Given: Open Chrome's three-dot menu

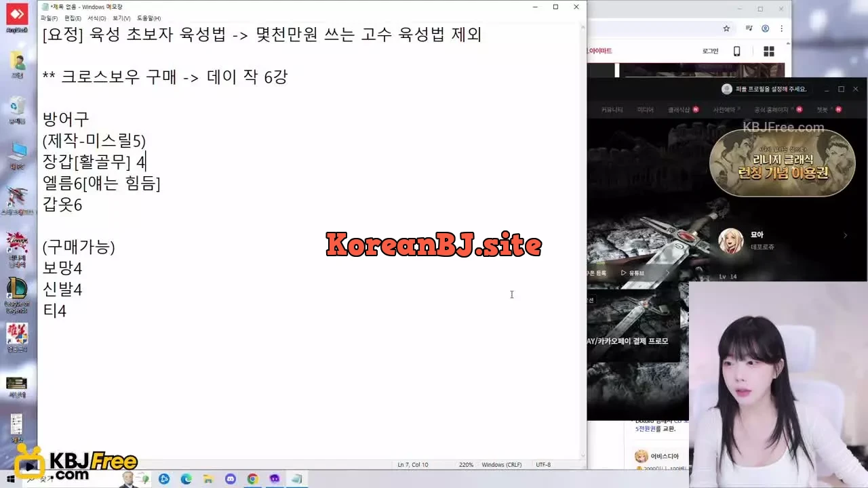Looking at the screenshot, I should pyautogui.click(x=782, y=28).
